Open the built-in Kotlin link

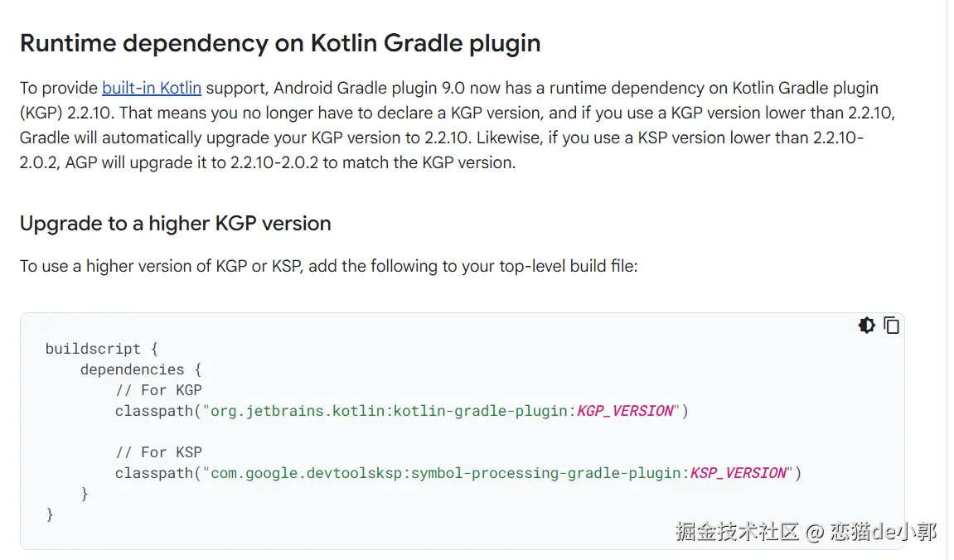tap(152, 88)
